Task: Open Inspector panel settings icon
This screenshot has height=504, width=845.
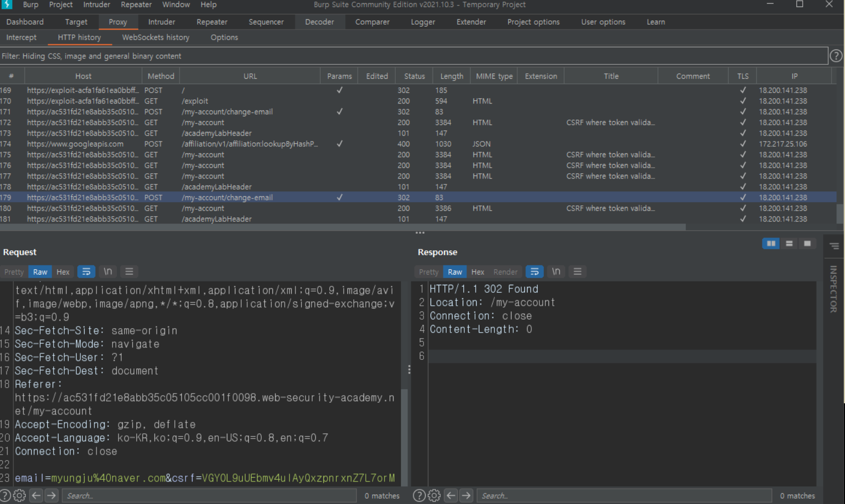Action: tap(834, 246)
